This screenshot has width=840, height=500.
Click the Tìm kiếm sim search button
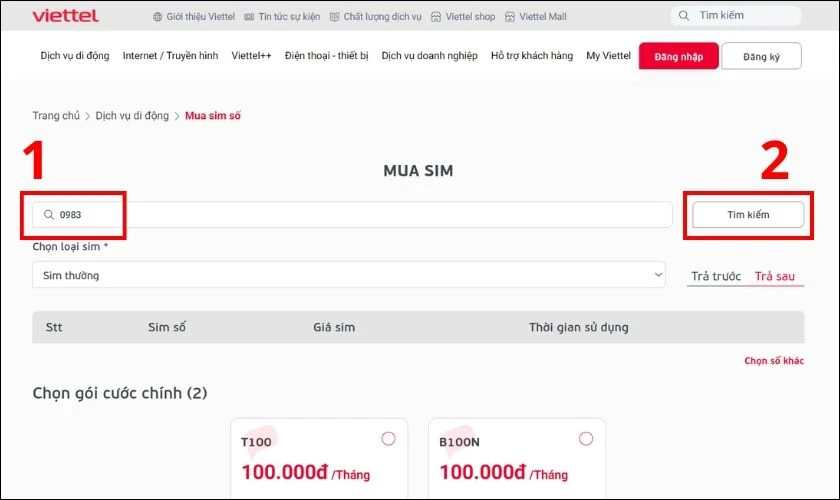pyautogui.click(x=748, y=215)
